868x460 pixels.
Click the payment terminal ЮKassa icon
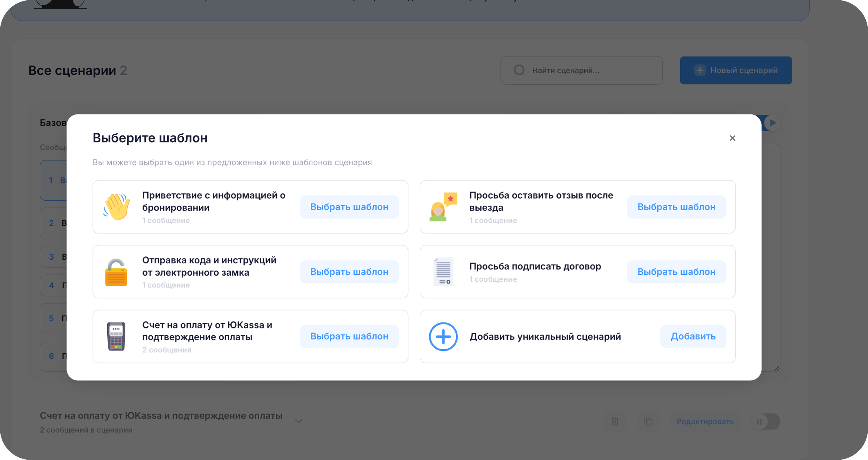tap(116, 337)
